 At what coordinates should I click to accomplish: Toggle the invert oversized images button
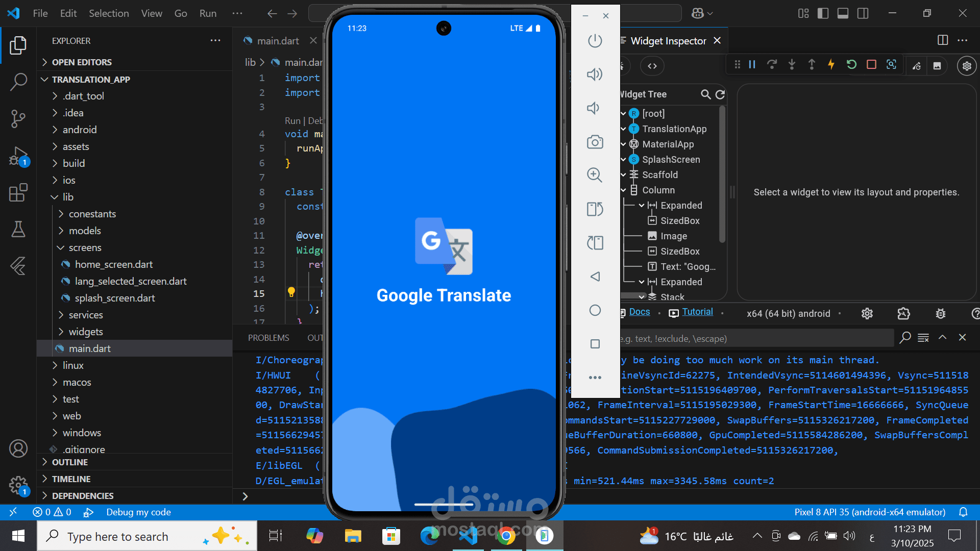coord(937,66)
